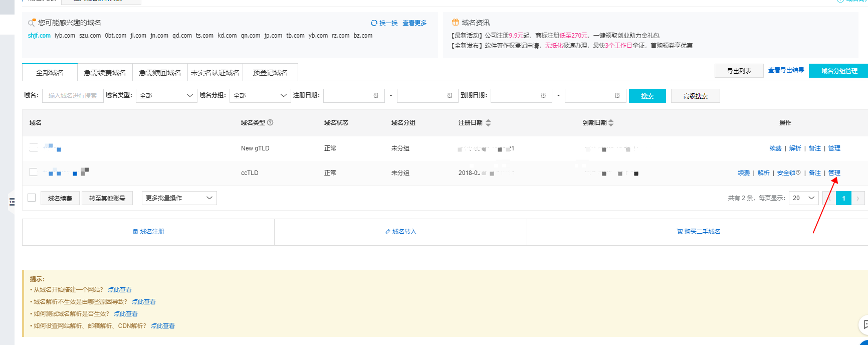
Task: Click the 换一换 link
Action: click(388, 23)
